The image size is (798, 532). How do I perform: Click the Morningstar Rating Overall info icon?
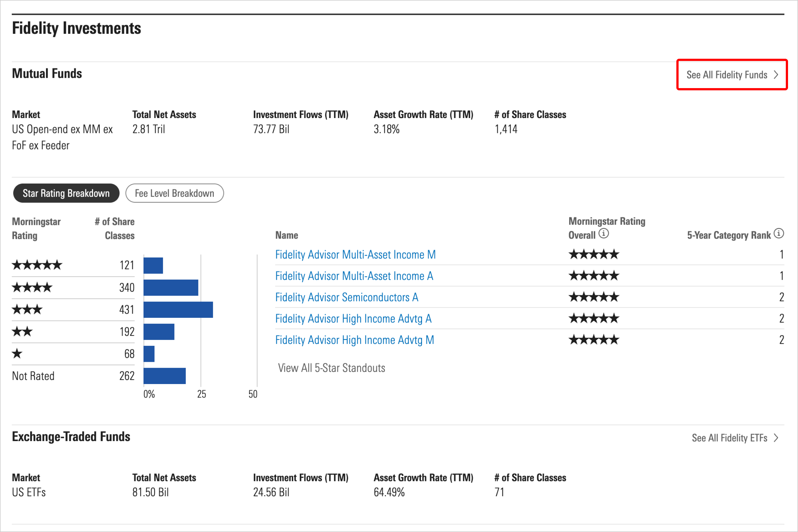point(603,233)
